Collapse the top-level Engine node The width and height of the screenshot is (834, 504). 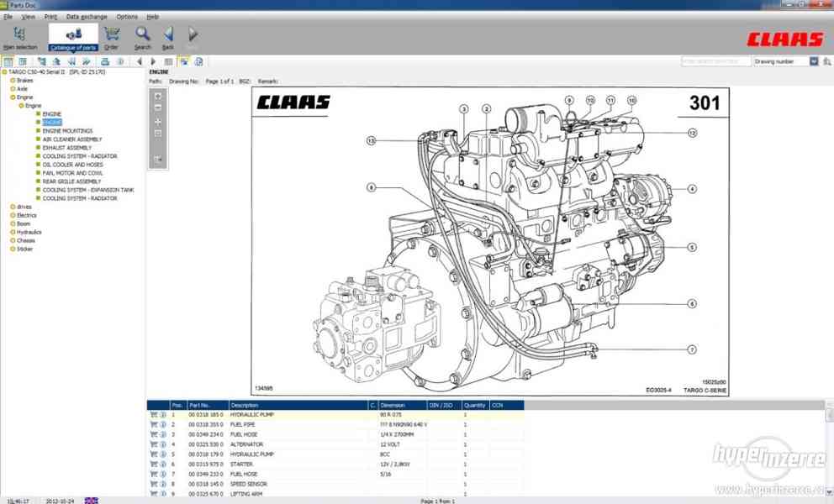[13, 97]
